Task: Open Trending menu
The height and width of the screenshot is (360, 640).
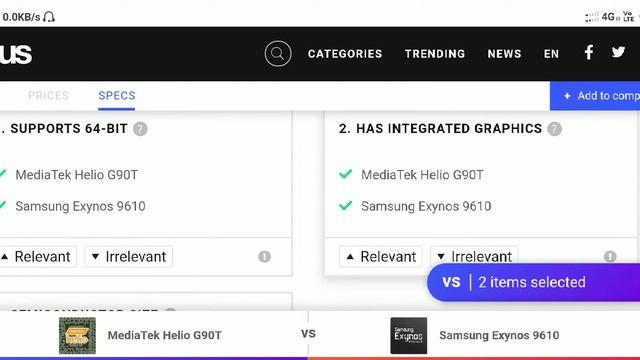Action: pyautogui.click(x=435, y=54)
